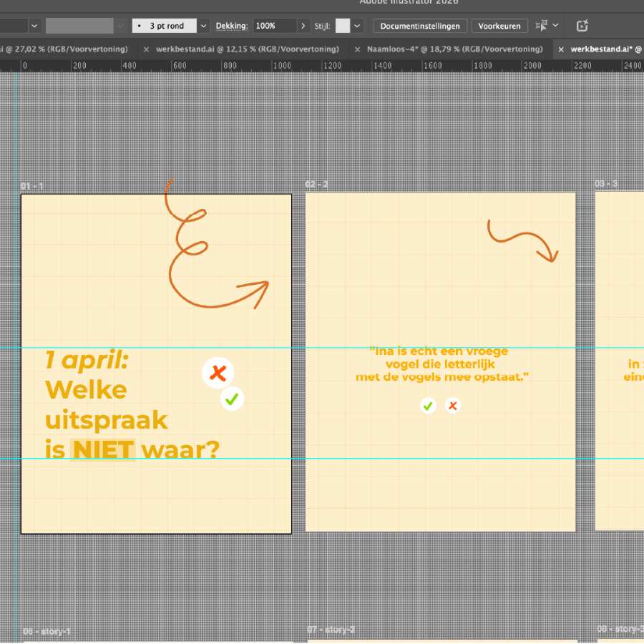Click the sparkle icon at the toolbar's right end
Image resolution: width=644 pixels, height=644 pixels.
[x=582, y=26]
